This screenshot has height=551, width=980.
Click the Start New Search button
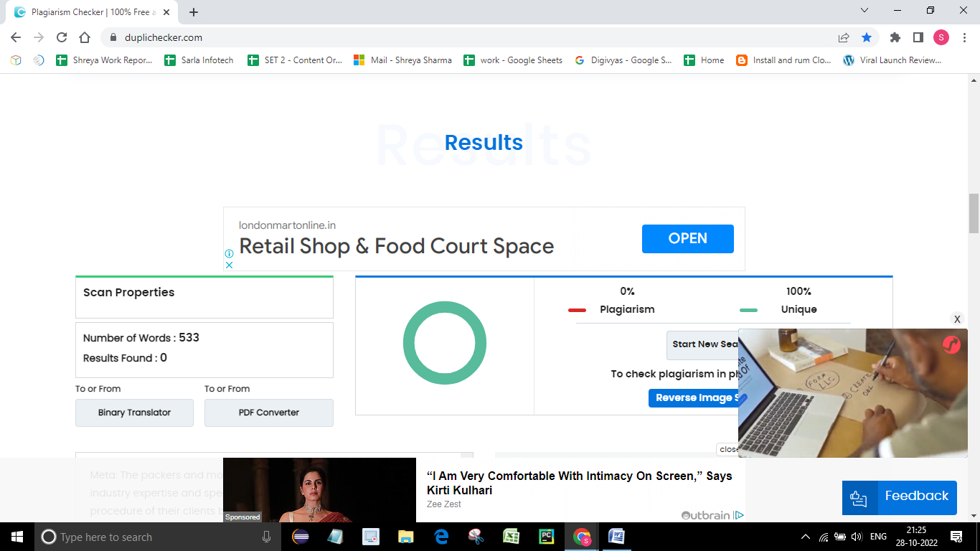click(x=702, y=344)
